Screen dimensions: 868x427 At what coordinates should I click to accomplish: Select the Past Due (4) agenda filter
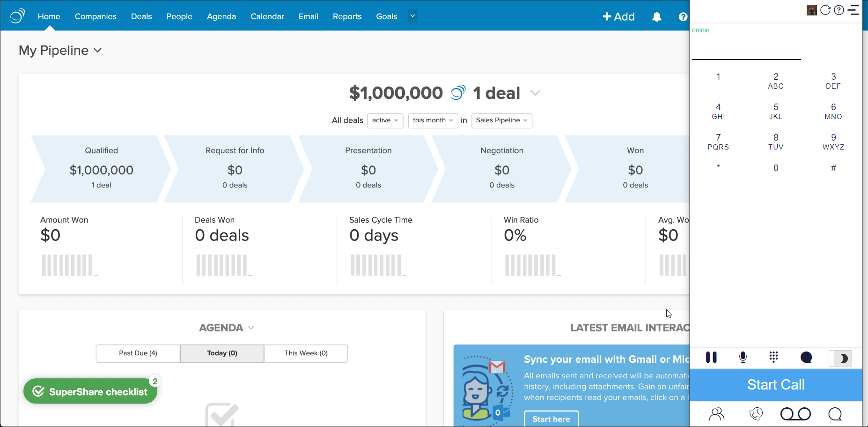coord(138,353)
